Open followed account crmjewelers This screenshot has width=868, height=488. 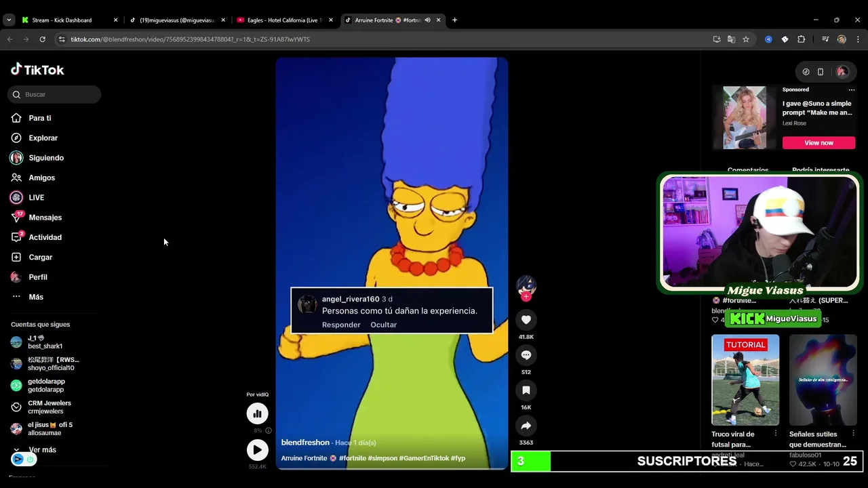41,407
